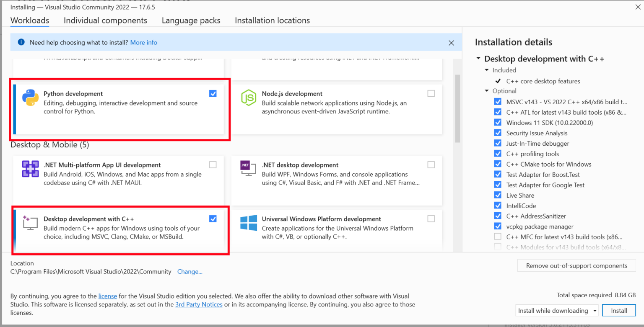Screen dimensions: 644x327
Task: Click the workloads list vertical scrollbar
Action: [x=457, y=109]
